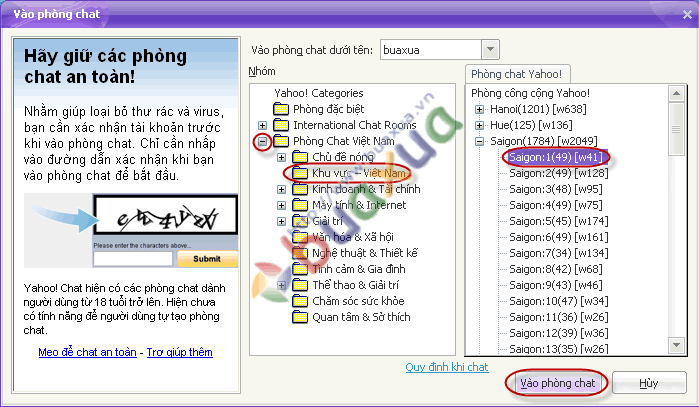Viewport: 699px width, 407px height.
Task: Click the International Chat Rooms folder icon
Action: pyautogui.click(x=281, y=125)
